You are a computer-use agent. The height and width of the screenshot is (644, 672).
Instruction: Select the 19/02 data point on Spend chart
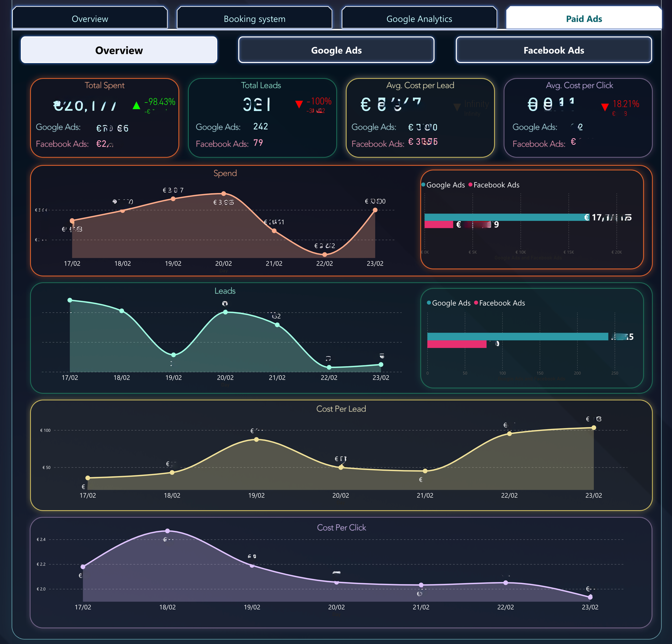point(173,199)
